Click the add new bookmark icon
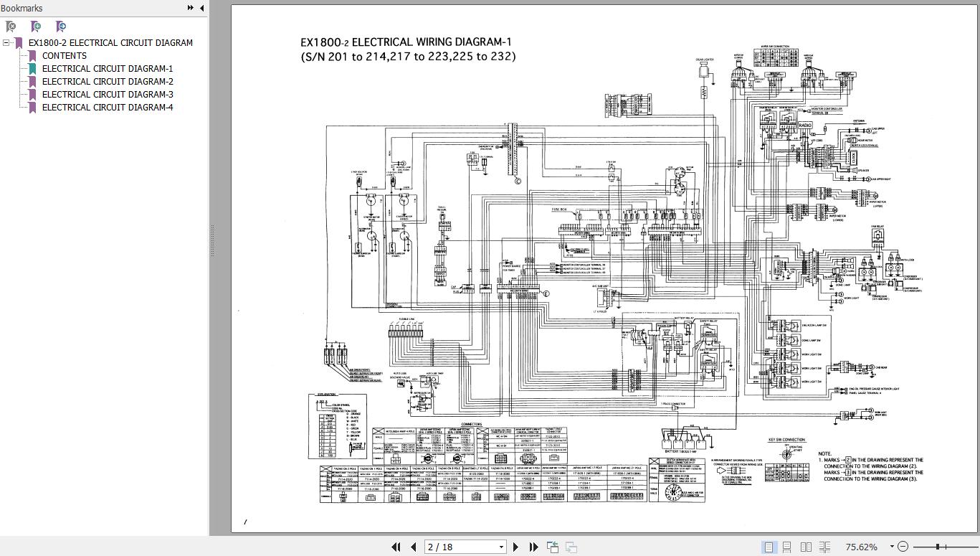This screenshot has width=980, height=556. [x=36, y=27]
